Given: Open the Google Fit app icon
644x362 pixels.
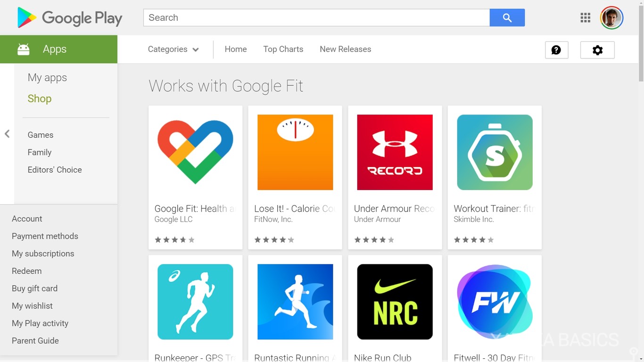Looking at the screenshot, I should point(195,152).
